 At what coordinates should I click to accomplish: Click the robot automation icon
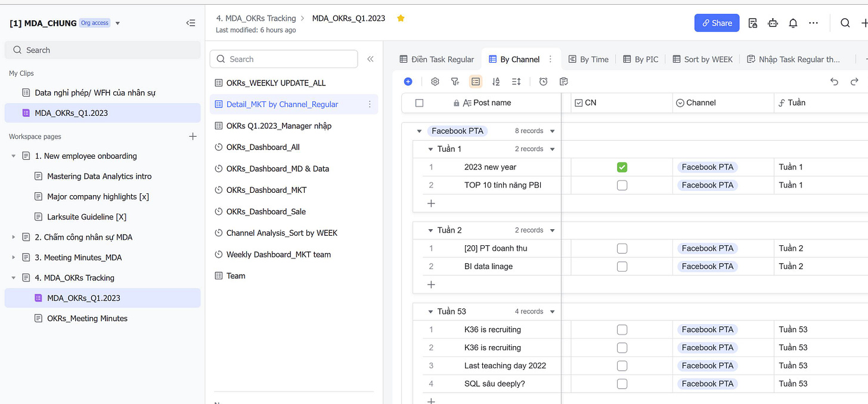pos(773,23)
